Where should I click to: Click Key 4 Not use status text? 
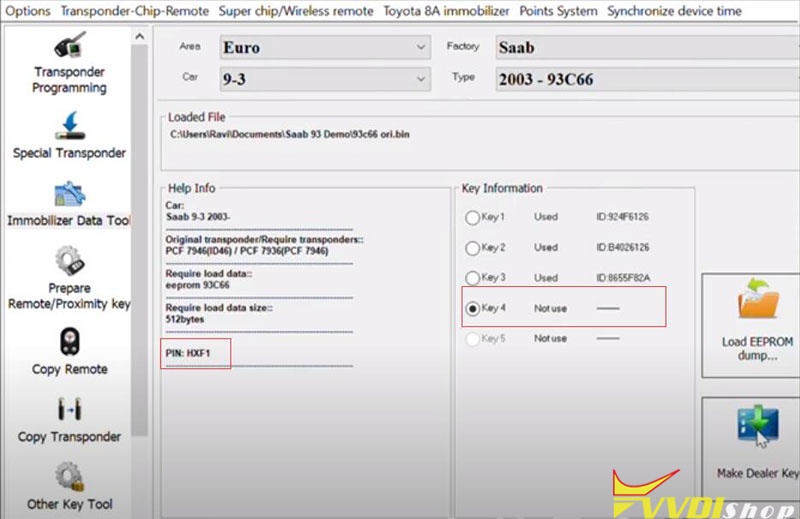[x=550, y=308]
